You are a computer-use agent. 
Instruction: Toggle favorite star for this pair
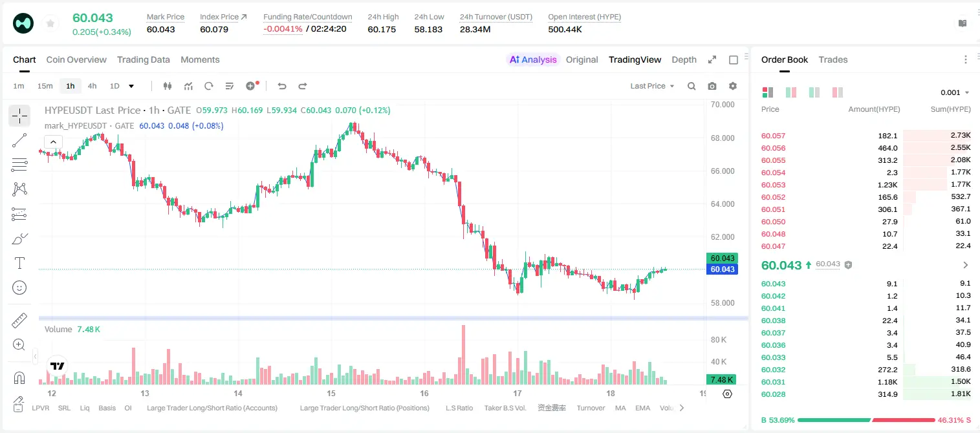(x=50, y=24)
